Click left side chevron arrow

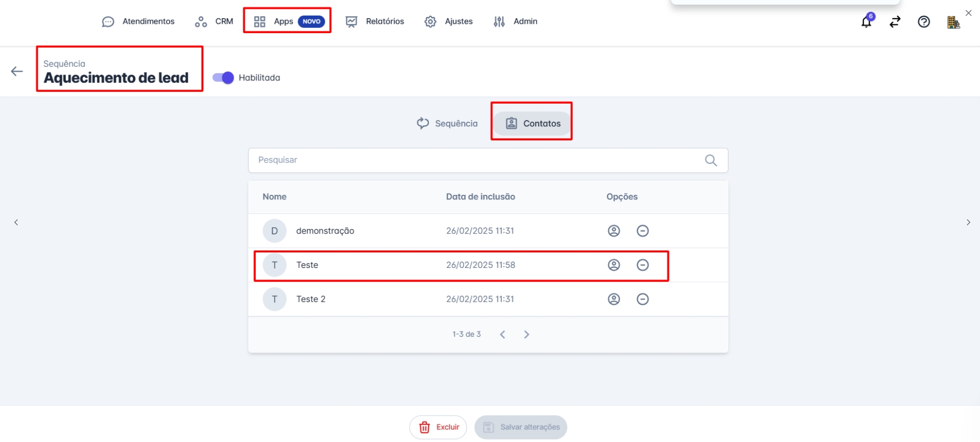pyautogui.click(x=16, y=222)
